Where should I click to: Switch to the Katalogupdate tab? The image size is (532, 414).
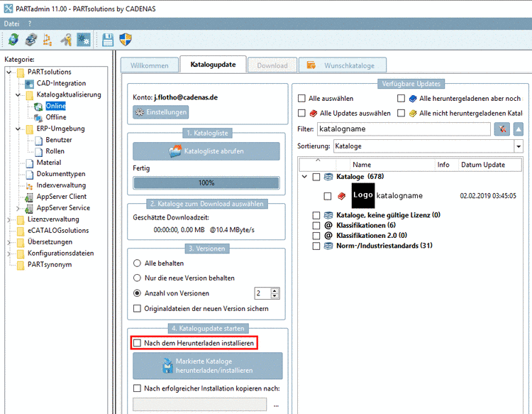(x=213, y=65)
